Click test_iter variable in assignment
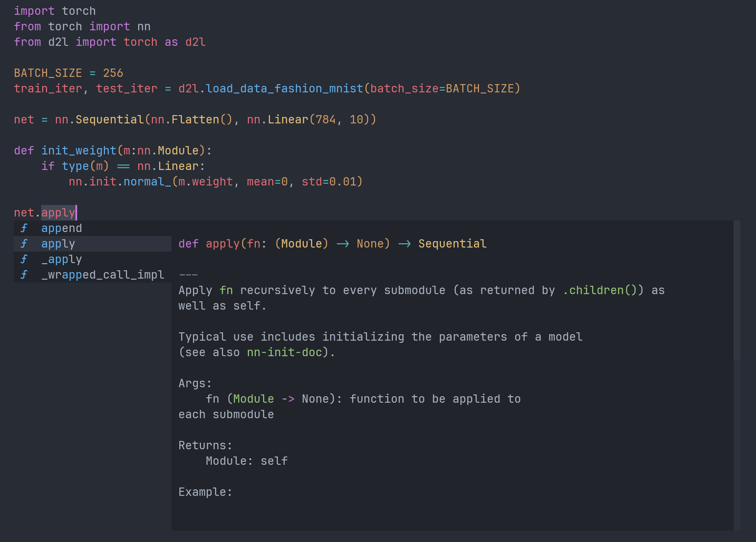 [127, 89]
